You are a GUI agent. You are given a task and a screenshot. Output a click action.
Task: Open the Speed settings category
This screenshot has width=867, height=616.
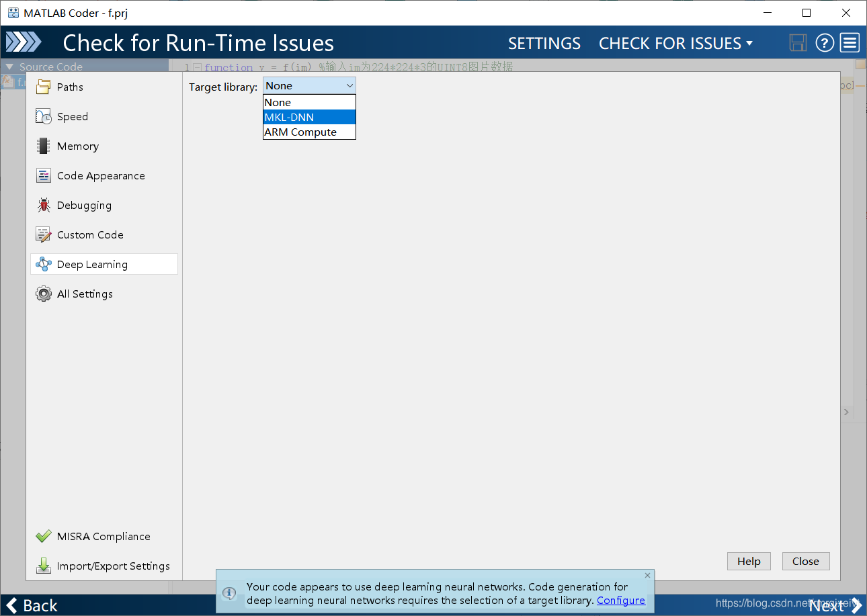click(104, 116)
